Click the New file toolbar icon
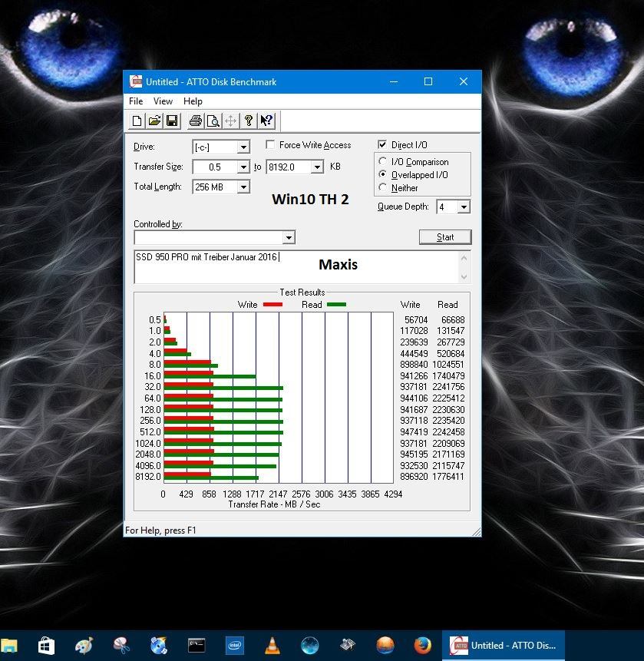The height and width of the screenshot is (661, 644). (x=137, y=121)
